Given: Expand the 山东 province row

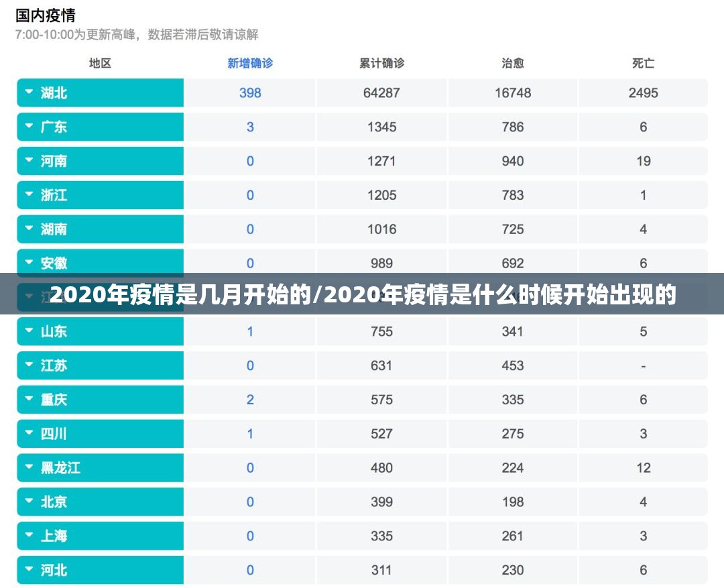Looking at the screenshot, I should coord(29,331).
